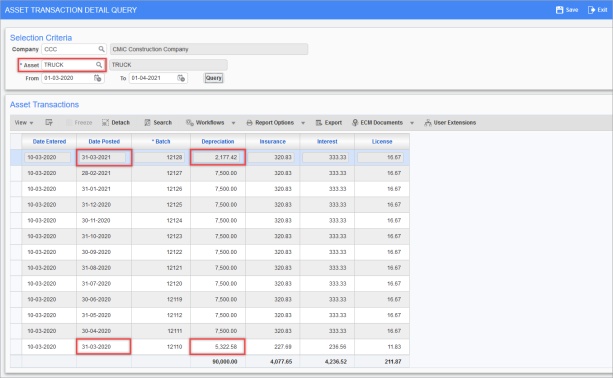
Task: Select Batch cell 12127
Action: (161, 173)
